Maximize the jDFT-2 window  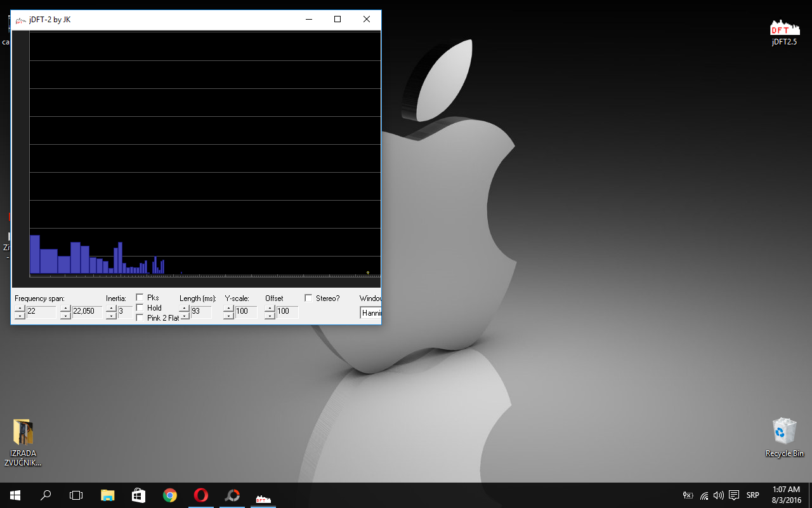[x=337, y=20]
